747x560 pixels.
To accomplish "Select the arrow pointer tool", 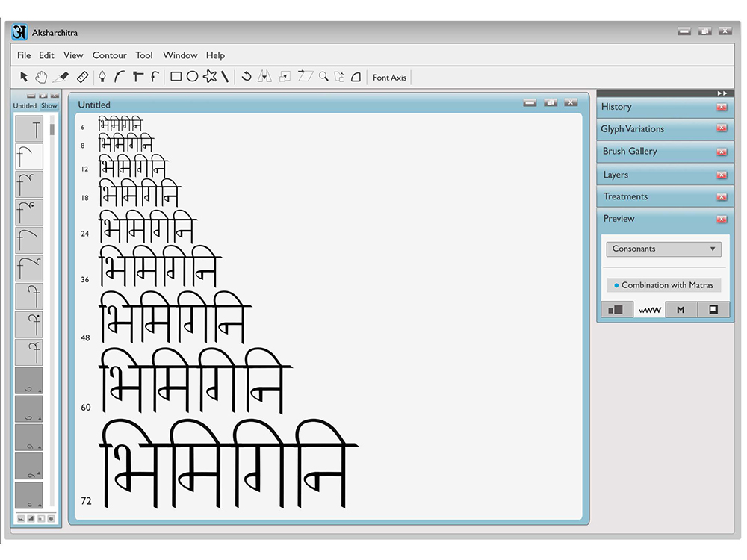I will [x=24, y=77].
